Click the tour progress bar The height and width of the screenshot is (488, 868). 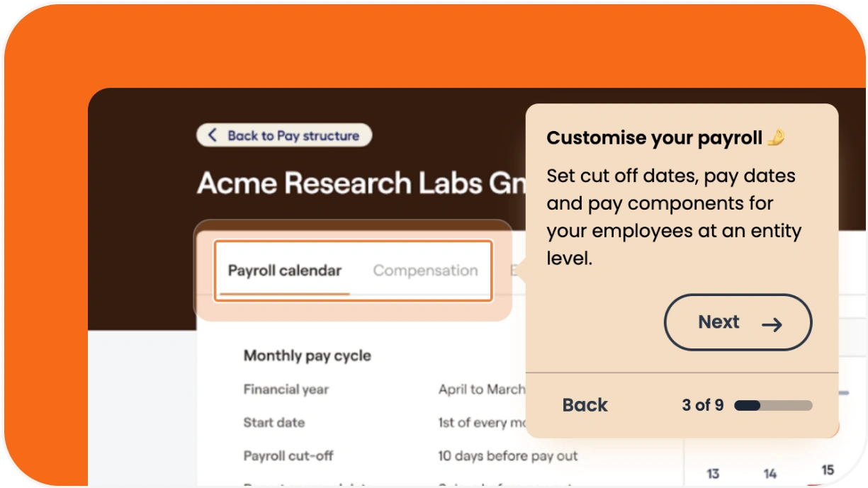click(773, 406)
